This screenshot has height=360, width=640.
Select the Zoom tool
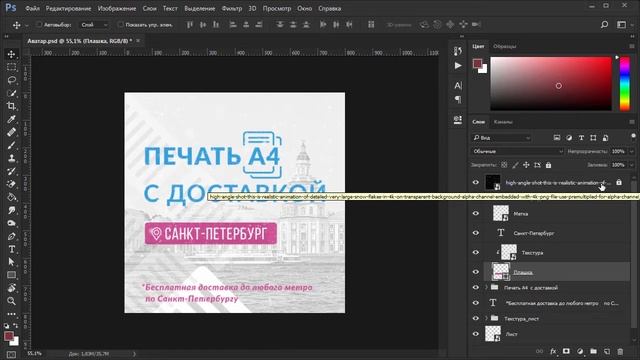pos(11,301)
